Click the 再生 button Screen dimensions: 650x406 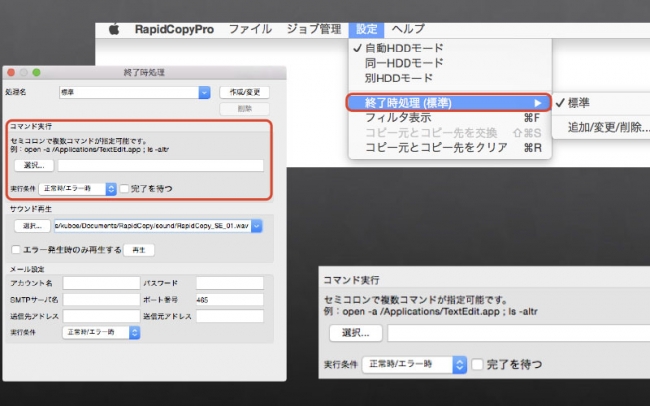[139, 250]
